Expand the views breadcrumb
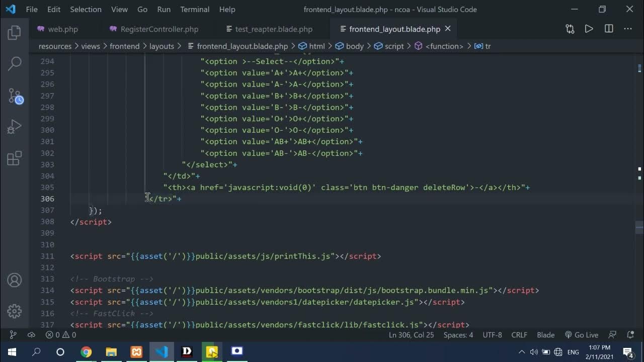Viewport: 644px width, 362px height. click(x=91, y=46)
